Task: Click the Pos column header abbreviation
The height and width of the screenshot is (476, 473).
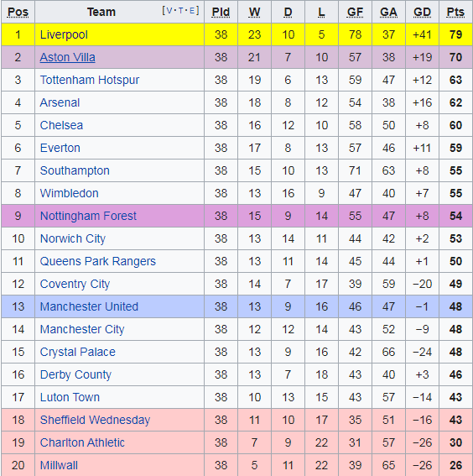Action: click(18, 12)
